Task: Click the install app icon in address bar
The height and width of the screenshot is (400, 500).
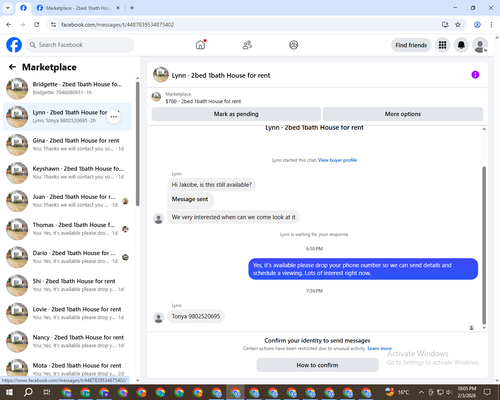Action: click(x=445, y=25)
